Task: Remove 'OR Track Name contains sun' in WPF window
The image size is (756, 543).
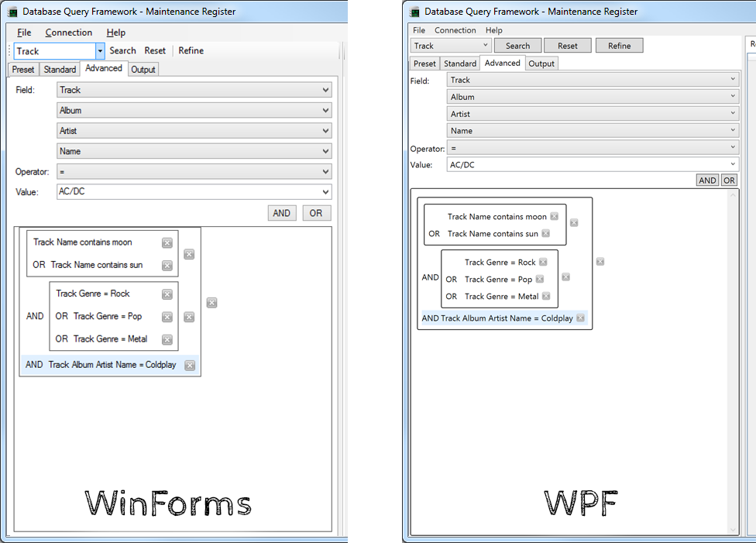Action: pos(546,233)
